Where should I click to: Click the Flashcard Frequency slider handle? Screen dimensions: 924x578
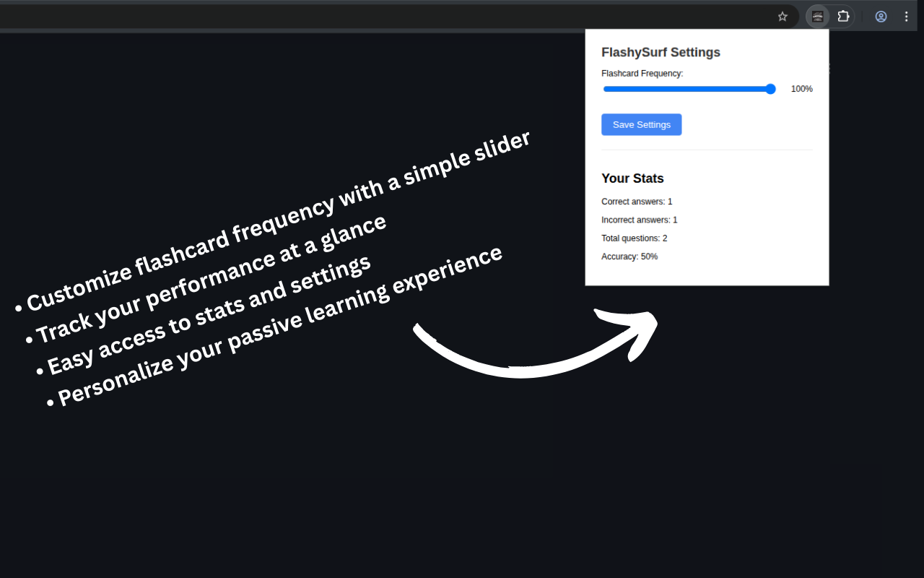(x=770, y=89)
